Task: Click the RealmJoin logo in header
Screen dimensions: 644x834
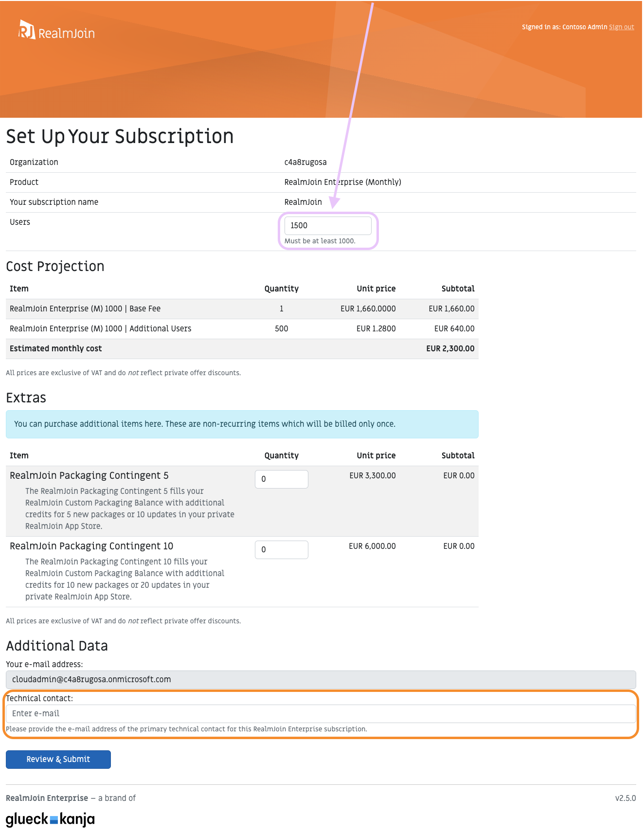Action: [56, 31]
